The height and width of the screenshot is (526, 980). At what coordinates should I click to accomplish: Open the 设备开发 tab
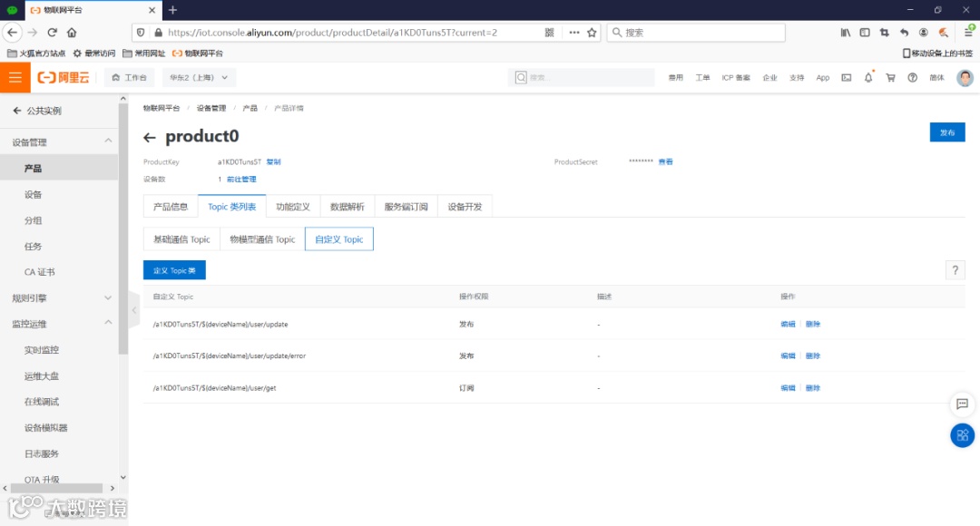[465, 207]
